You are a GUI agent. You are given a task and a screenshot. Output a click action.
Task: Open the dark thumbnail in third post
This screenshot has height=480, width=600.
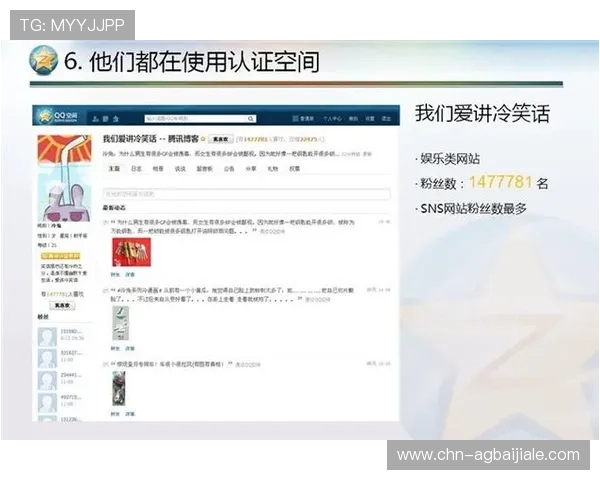coord(119,388)
